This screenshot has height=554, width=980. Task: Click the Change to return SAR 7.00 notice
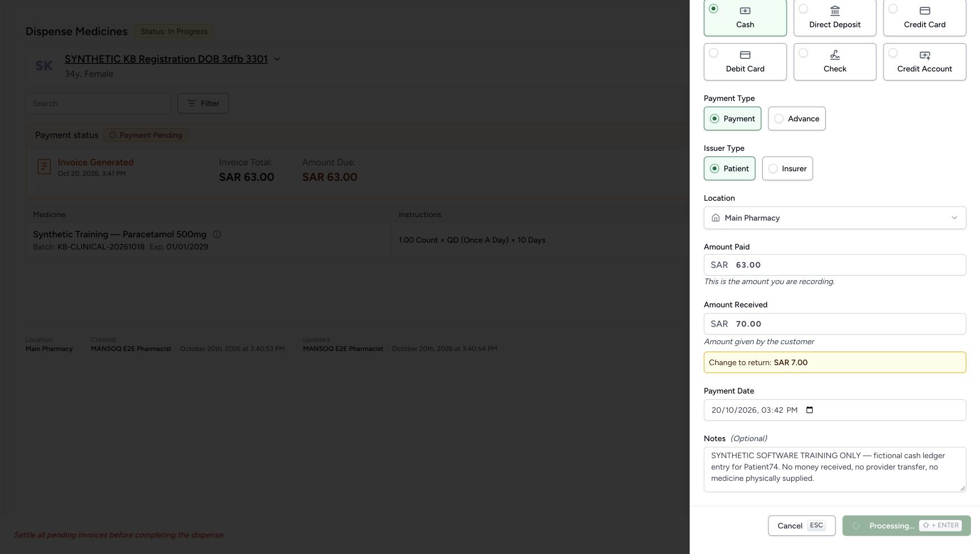(835, 362)
